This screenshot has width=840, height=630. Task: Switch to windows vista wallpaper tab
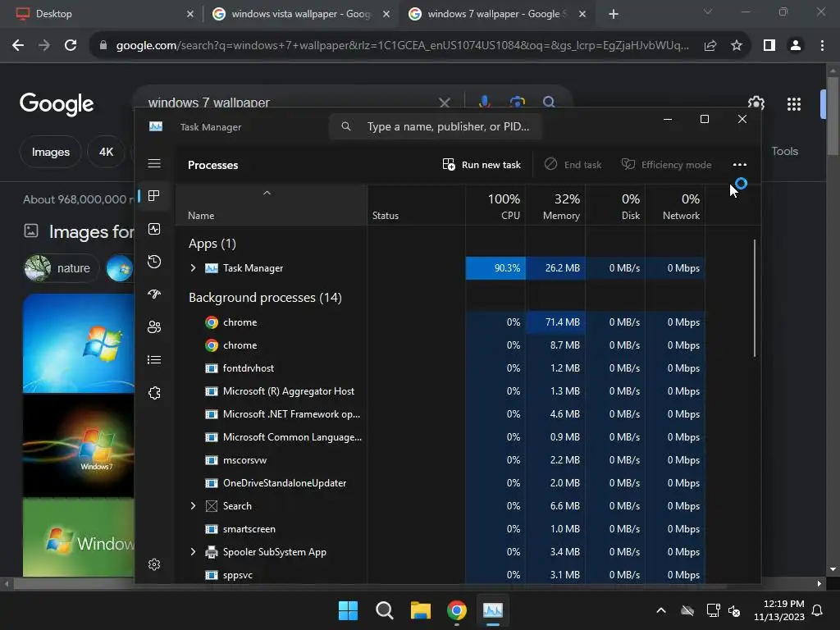300,14
